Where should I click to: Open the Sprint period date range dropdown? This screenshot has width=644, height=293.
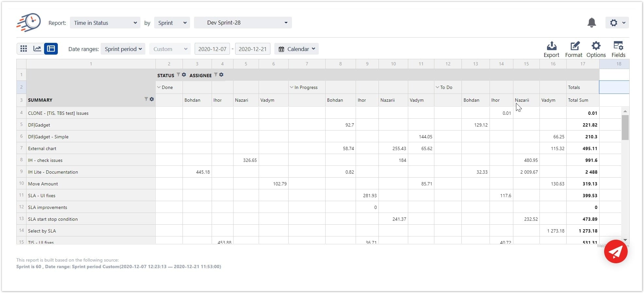(123, 49)
